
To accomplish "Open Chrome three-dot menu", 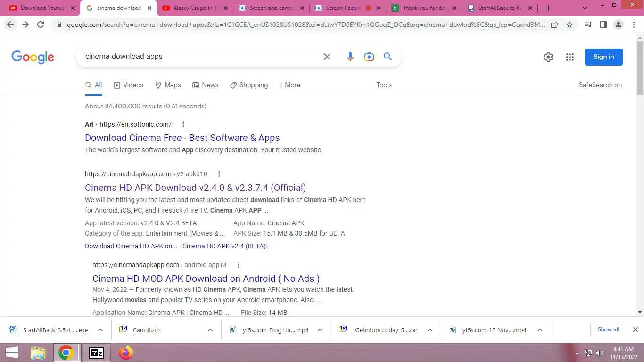I will pos(634,25).
